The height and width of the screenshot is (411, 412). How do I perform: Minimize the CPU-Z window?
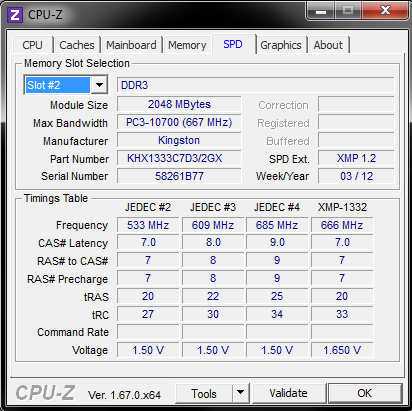tap(321, 12)
